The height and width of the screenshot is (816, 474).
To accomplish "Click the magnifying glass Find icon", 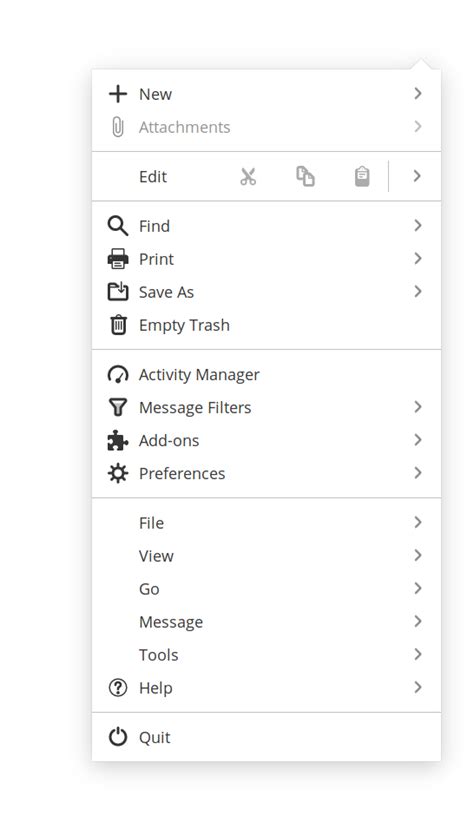I will point(118,226).
